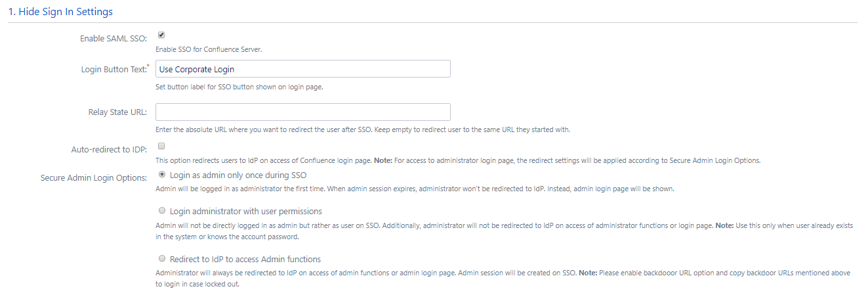Choose Login administrator with user permissions radio
The image size is (868, 299).
pyautogui.click(x=161, y=211)
